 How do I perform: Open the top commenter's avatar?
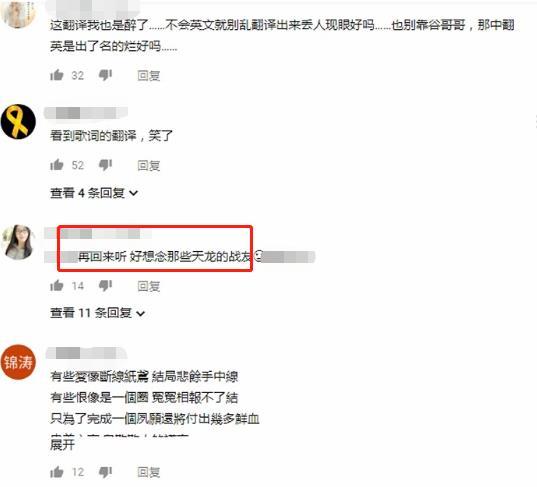click(x=18, y=13)
